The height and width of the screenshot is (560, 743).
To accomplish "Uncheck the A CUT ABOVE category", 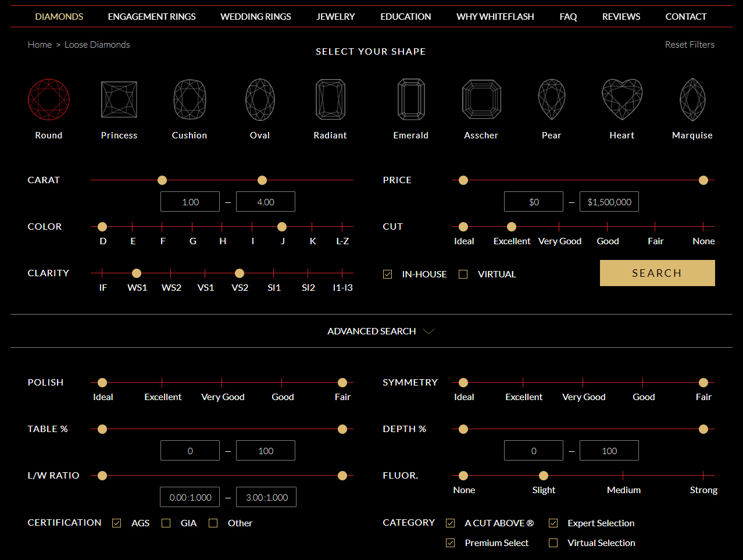I will [450, 523].
